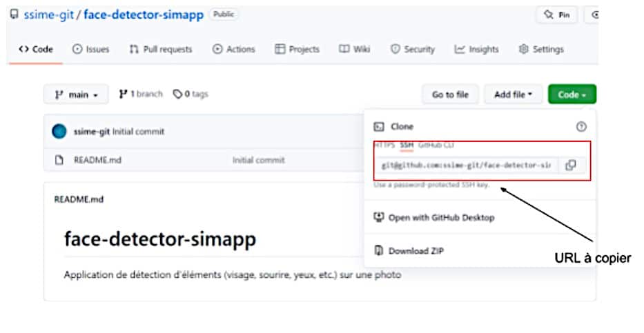Click the ssime-git user avatar
644x333 pixels.
(x=60, y=132)
